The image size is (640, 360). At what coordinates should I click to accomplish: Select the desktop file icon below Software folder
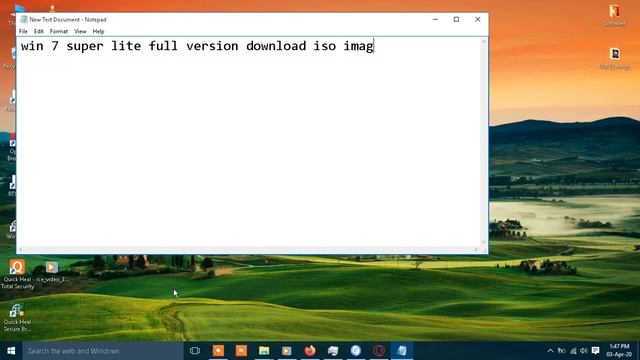[615, 58]
